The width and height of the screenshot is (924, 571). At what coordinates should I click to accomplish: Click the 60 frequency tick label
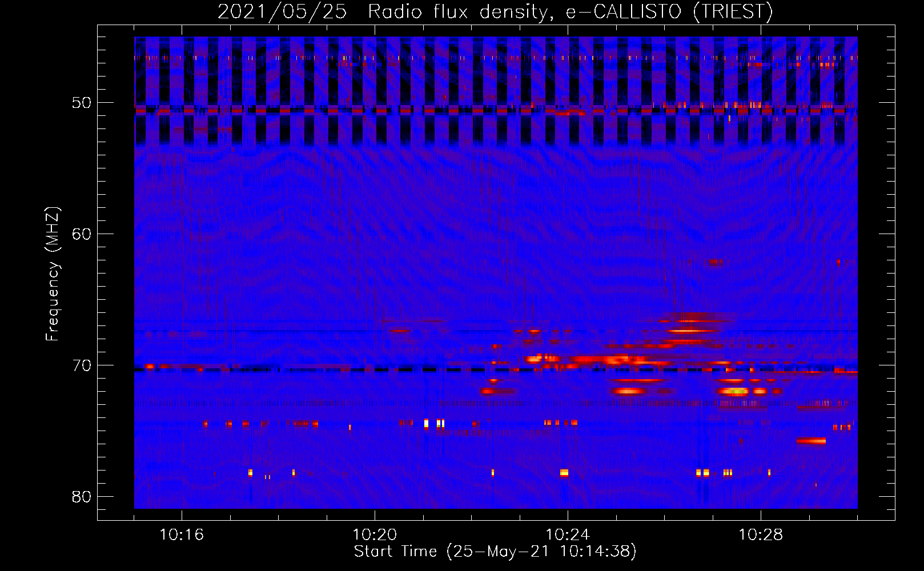point(82,234)
